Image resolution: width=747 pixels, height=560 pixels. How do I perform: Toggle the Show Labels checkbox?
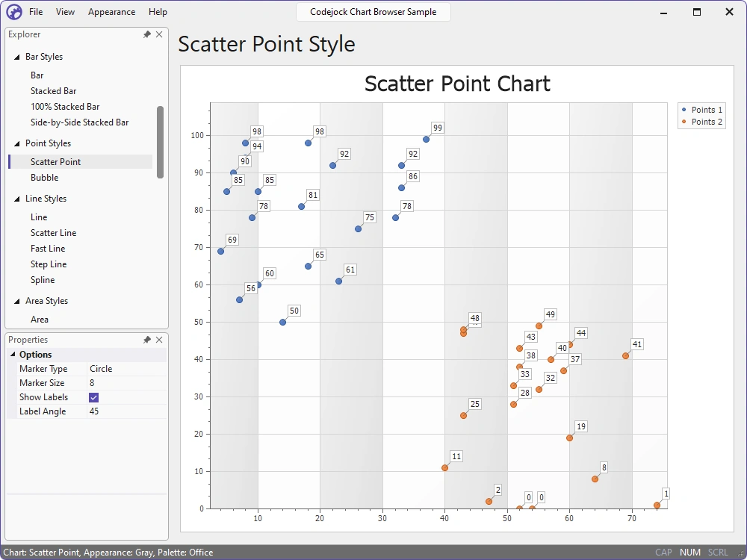pyautogui.click(x=94, y=397)
